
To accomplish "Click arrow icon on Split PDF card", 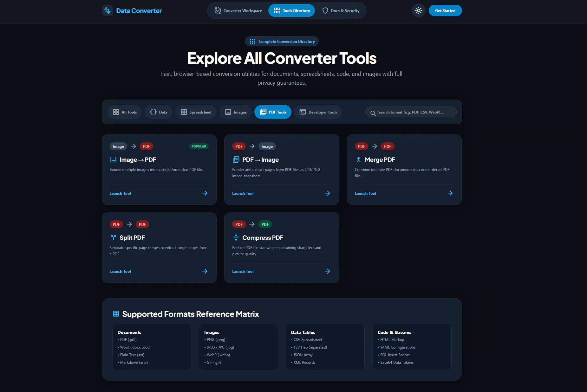I will [205, 271].
